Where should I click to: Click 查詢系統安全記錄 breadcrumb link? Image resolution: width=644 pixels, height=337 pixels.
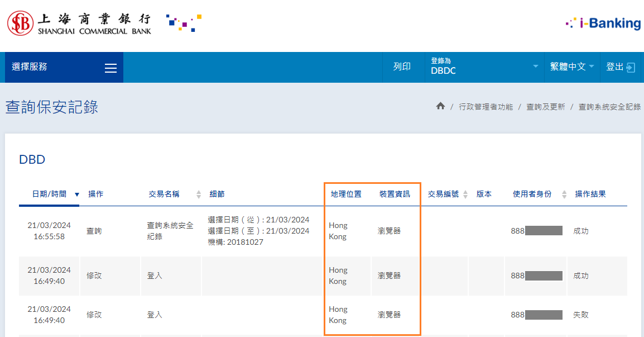coord(609,107)
